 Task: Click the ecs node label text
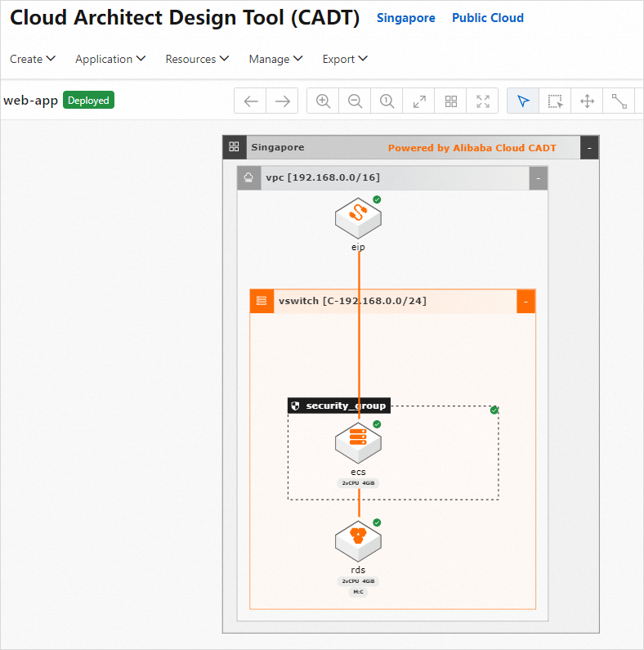coord(358,472)
